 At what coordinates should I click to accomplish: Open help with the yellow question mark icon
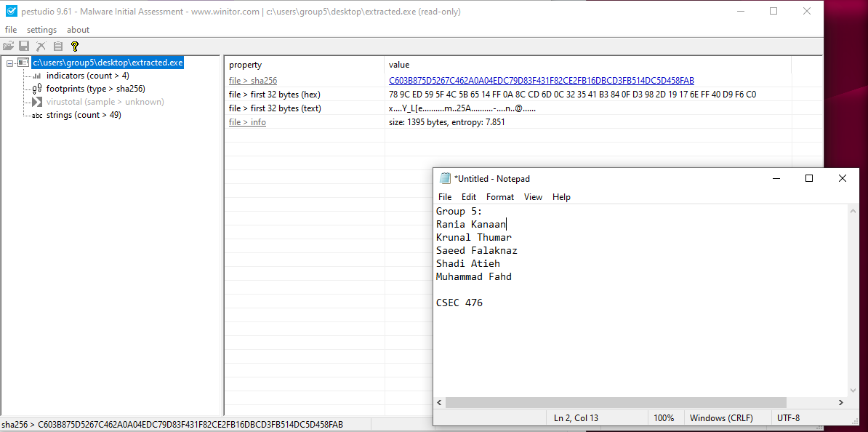coord(75,47)
